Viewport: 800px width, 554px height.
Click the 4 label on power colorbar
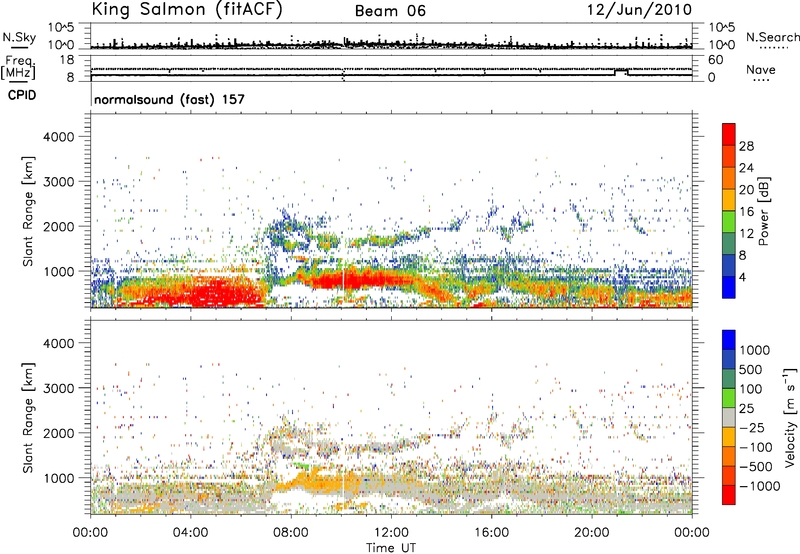tap(742, 277)
